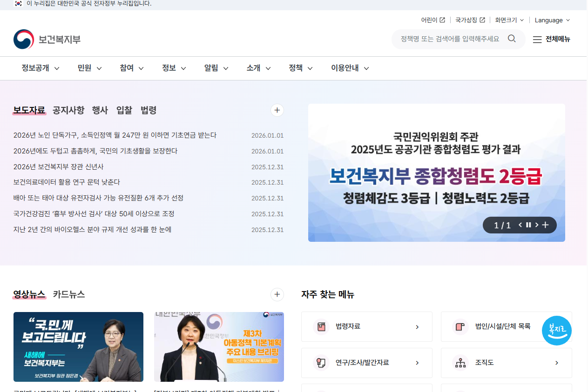Click the 조직도 organization chart icon
Image resolution: width=588 pixels, height=392 pixels.
(460, 363)
